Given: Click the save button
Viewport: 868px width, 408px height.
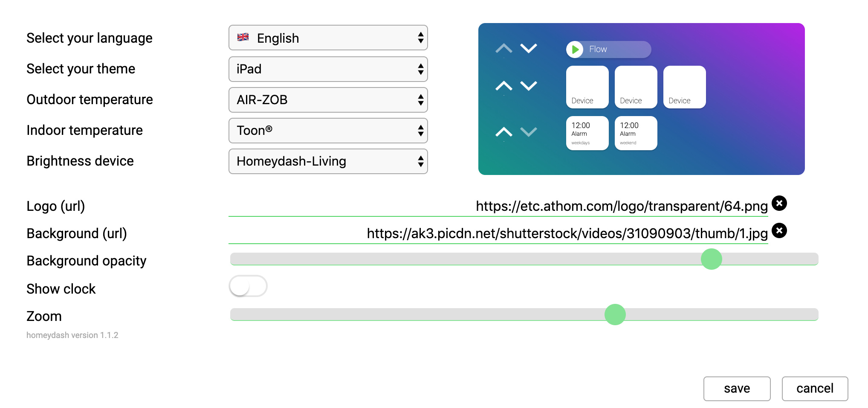Looking at the screenshot, I should pos(736,388).
